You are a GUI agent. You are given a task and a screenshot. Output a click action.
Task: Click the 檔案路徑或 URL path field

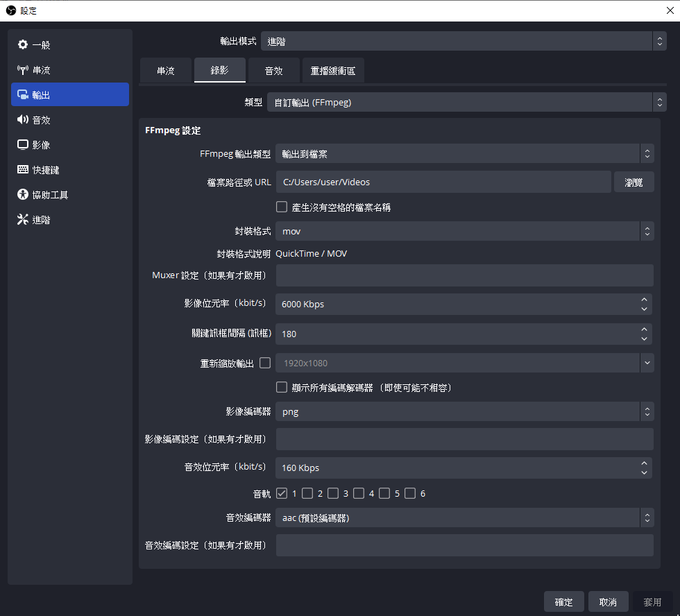443,182
